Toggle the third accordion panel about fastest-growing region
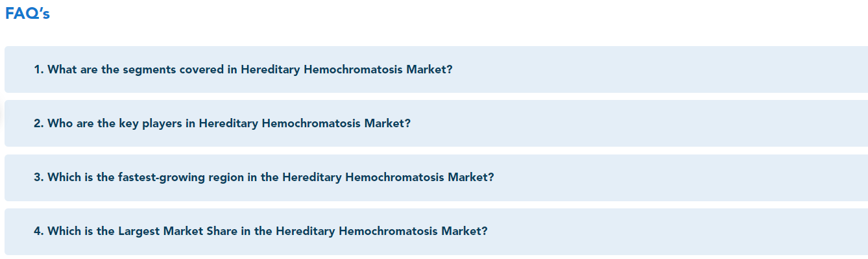 click(436, 177)
